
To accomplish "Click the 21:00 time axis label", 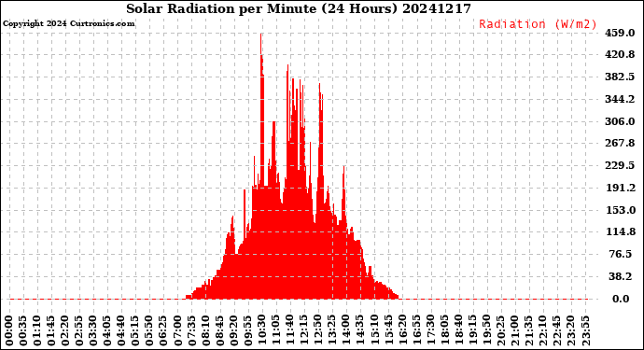I will [x=514, y=331].
